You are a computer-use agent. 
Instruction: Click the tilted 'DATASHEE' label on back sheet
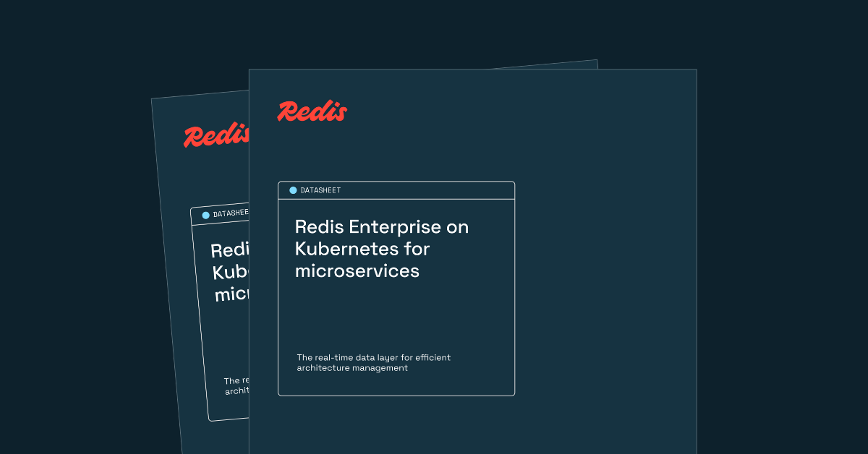[231, 213]
